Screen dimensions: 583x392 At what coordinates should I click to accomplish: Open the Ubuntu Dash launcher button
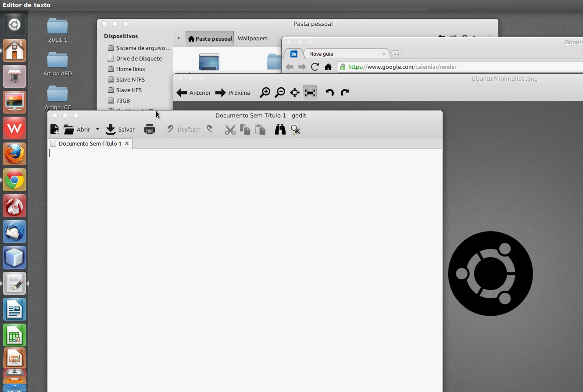coord(14,24)
